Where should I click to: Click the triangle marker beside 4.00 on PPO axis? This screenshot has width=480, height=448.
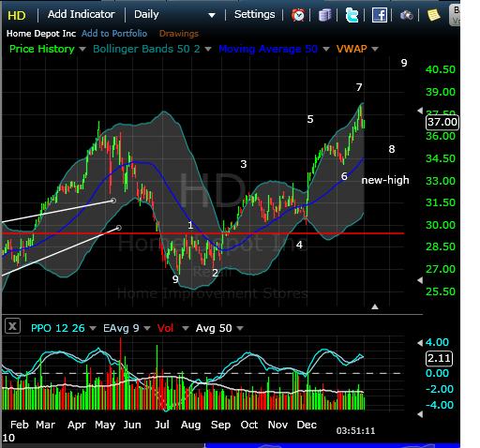(x=420, y=343)
